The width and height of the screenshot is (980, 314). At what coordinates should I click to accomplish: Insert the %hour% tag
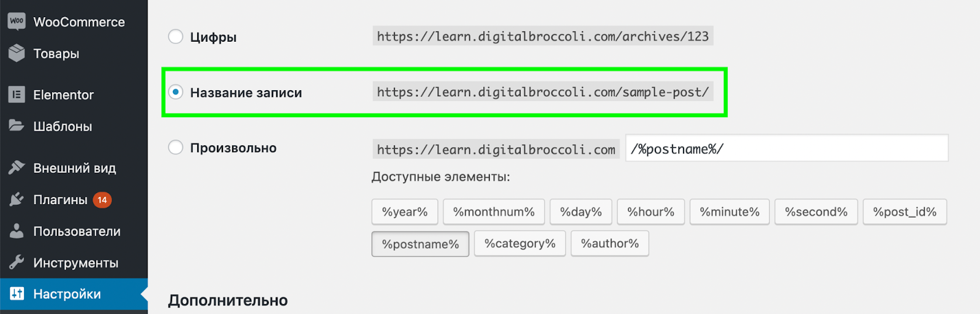[x=650, y=212]
